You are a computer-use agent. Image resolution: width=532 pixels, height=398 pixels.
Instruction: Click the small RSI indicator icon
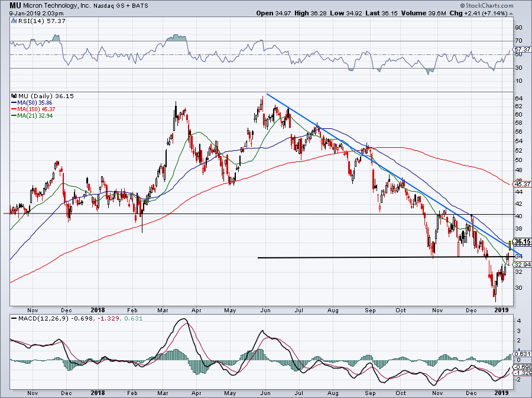click(14, 21)
